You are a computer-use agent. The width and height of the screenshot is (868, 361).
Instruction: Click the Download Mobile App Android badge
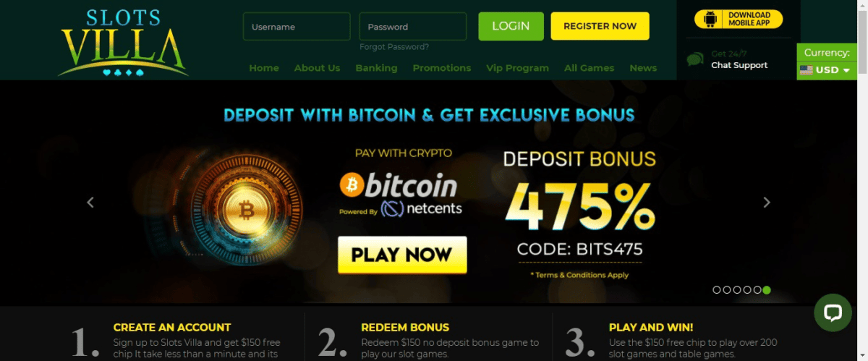coord(738,19)
